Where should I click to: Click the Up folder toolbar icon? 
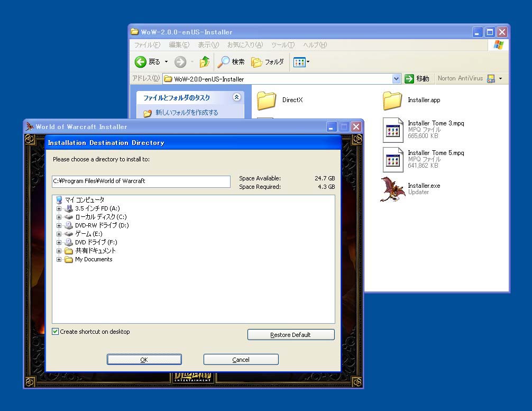205,62
